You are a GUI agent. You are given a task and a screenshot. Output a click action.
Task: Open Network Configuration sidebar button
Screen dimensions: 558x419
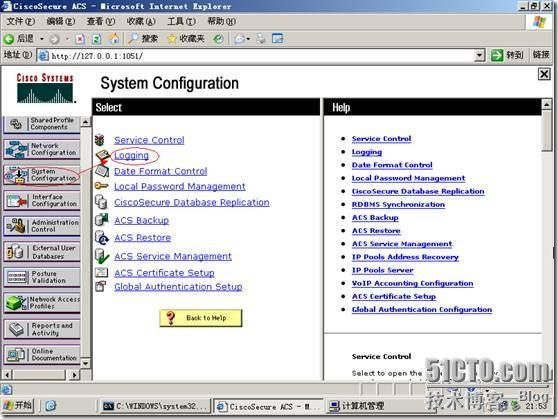click(x=42, y=149)
